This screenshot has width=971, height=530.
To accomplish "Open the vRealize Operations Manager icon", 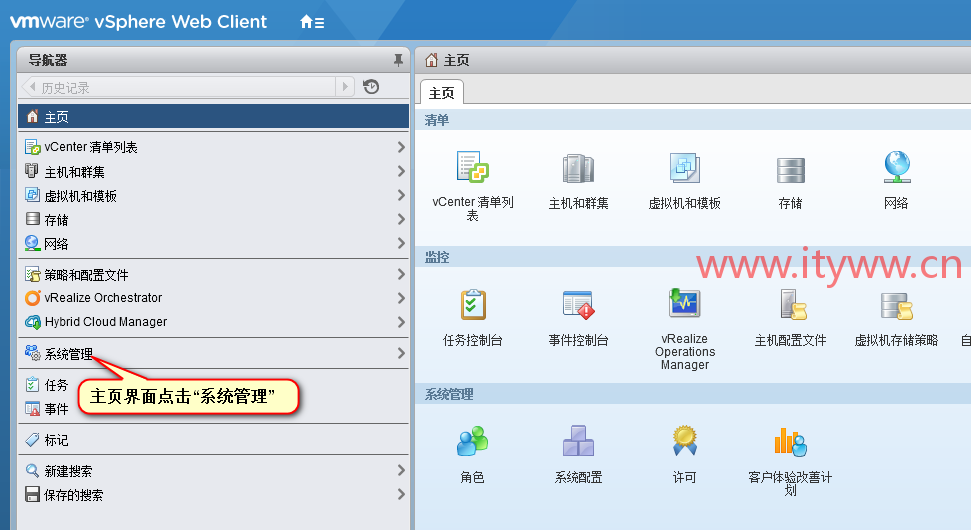I will [684, 303].
